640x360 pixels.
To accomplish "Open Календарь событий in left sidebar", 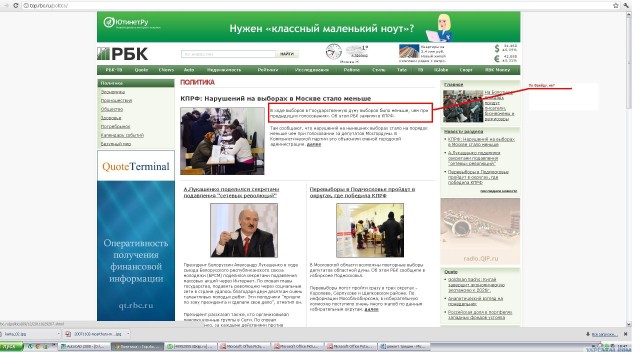I will [x=122, y=135].
